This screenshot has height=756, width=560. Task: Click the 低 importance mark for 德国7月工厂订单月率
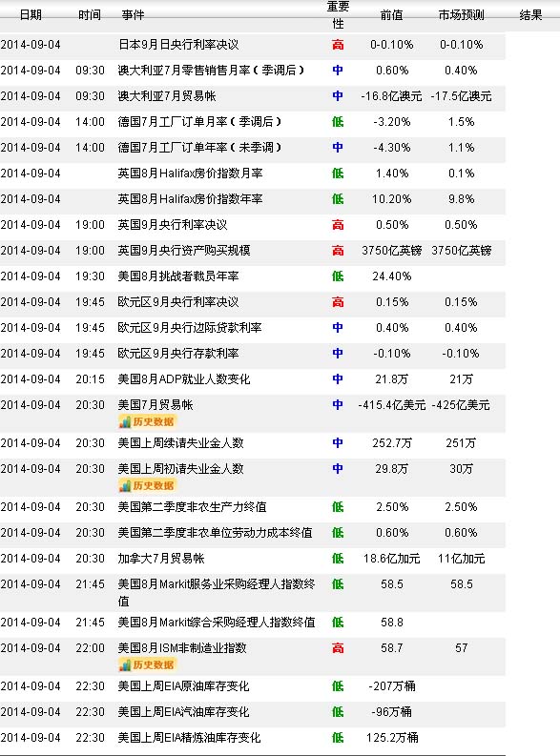[x=338, y=122]
